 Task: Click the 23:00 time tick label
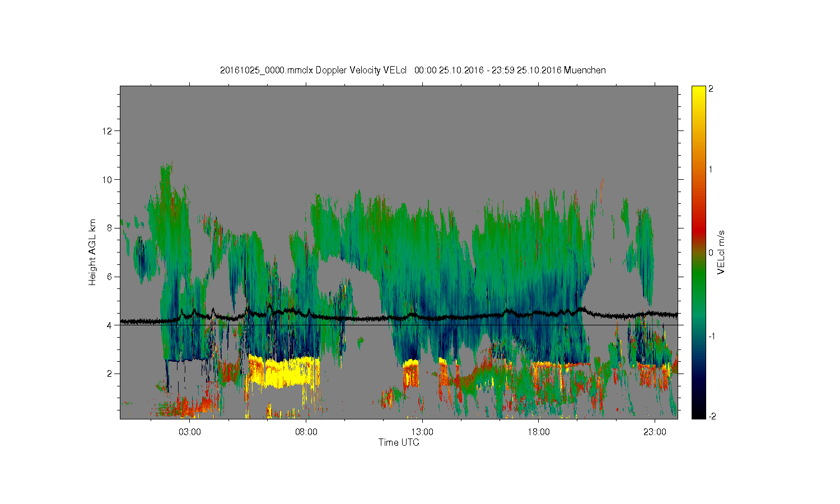coord(655,432)
